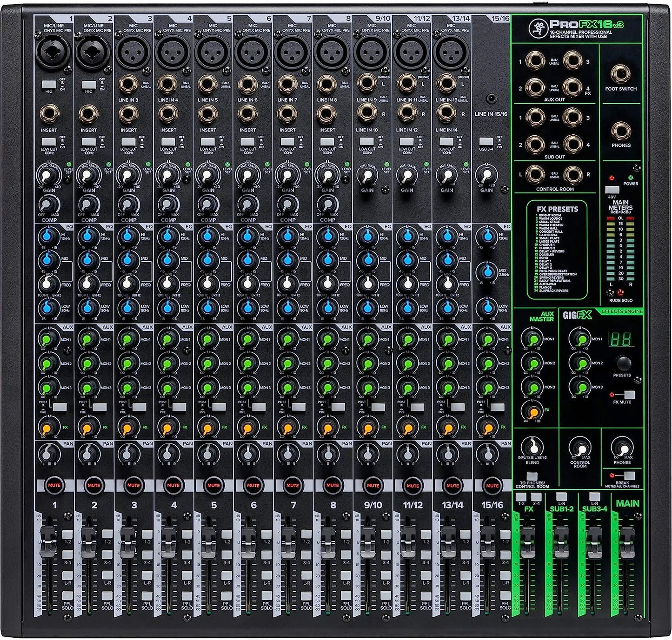672x640 pixels.
Task: Toggle the To Phones/Control Room switch
Action: (532, 476)
